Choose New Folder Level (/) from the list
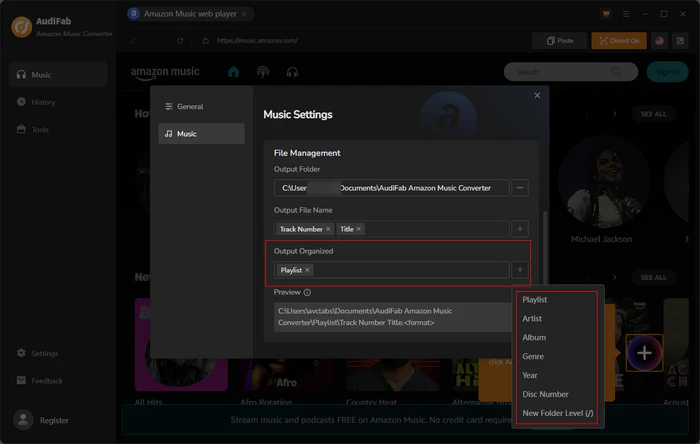This screenshot has width=700, height=444. (x=557, y=413)
